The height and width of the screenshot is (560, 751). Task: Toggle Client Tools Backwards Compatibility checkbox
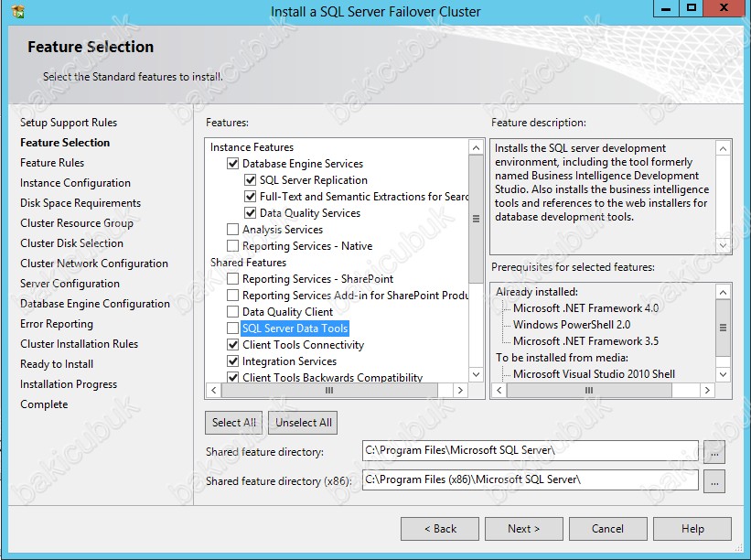point(232,377)
